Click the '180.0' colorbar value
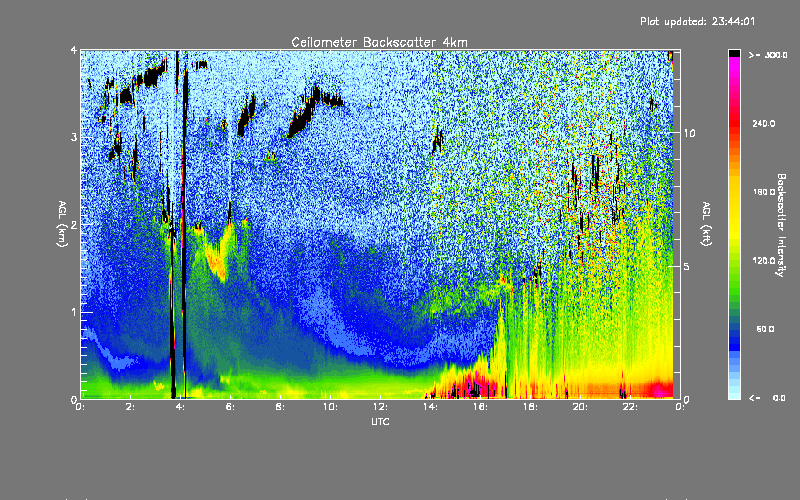Viewport: 800px width, 500px height. coord(764,192)
